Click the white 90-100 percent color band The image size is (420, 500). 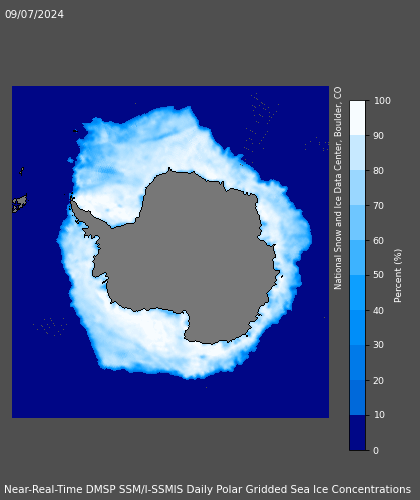(357, 118)
